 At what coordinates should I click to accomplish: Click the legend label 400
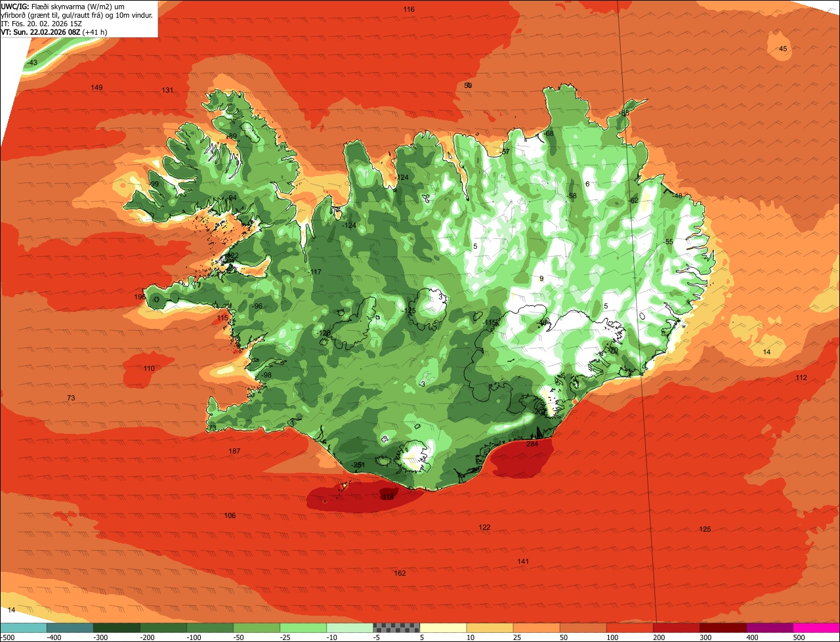click(x=752, y=637)
